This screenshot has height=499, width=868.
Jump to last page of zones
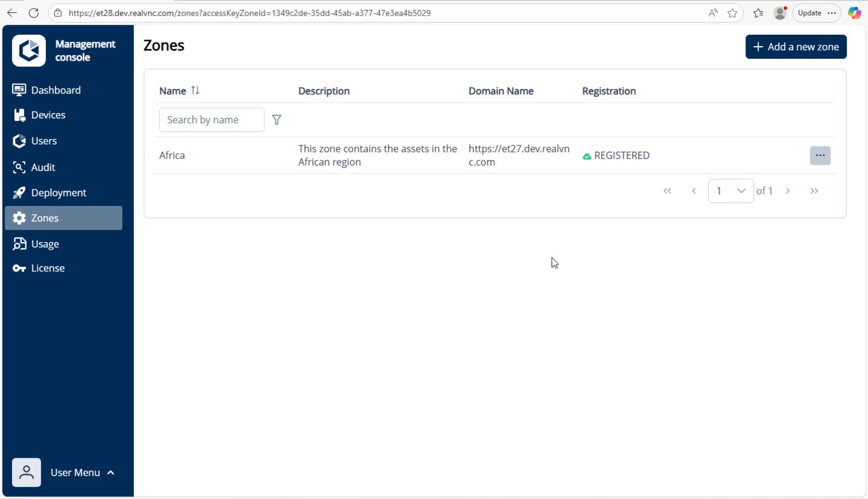[x=814, y=191]
